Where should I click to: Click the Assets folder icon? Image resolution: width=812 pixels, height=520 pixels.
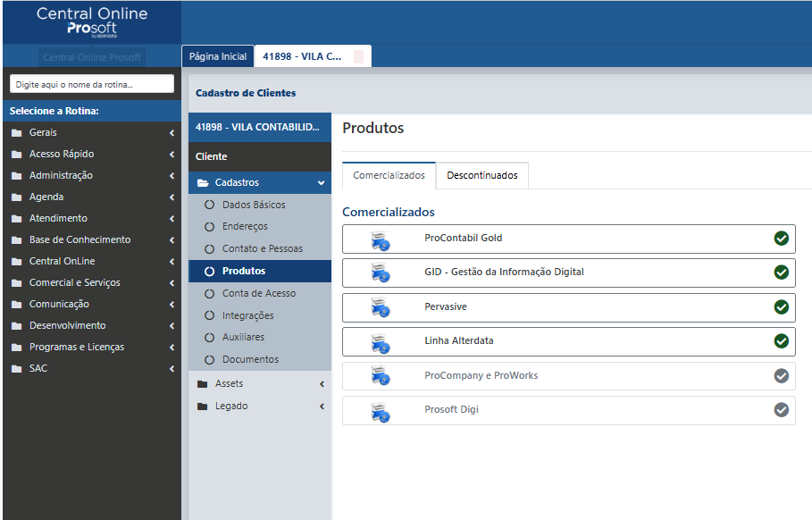[203, 384]
